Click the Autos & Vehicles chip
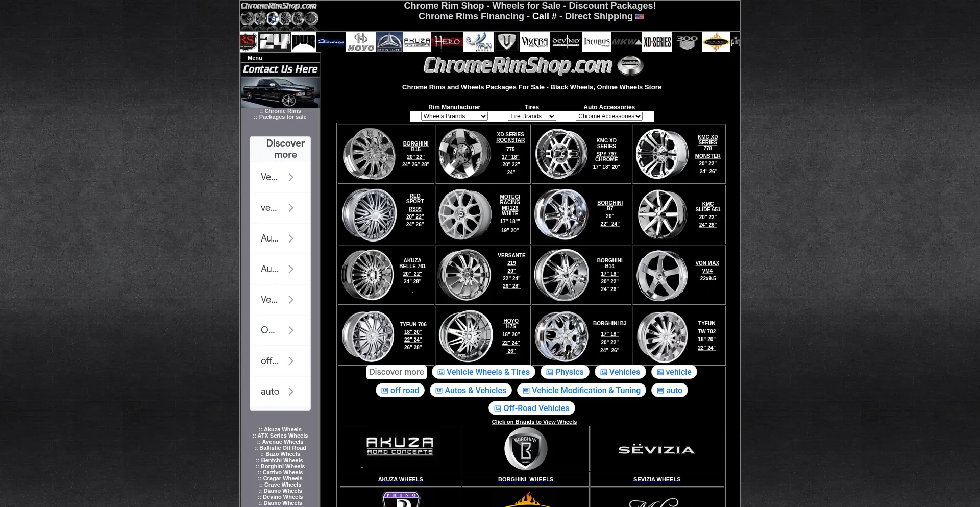The image size is (980, 507). click(x=471, y=391)
